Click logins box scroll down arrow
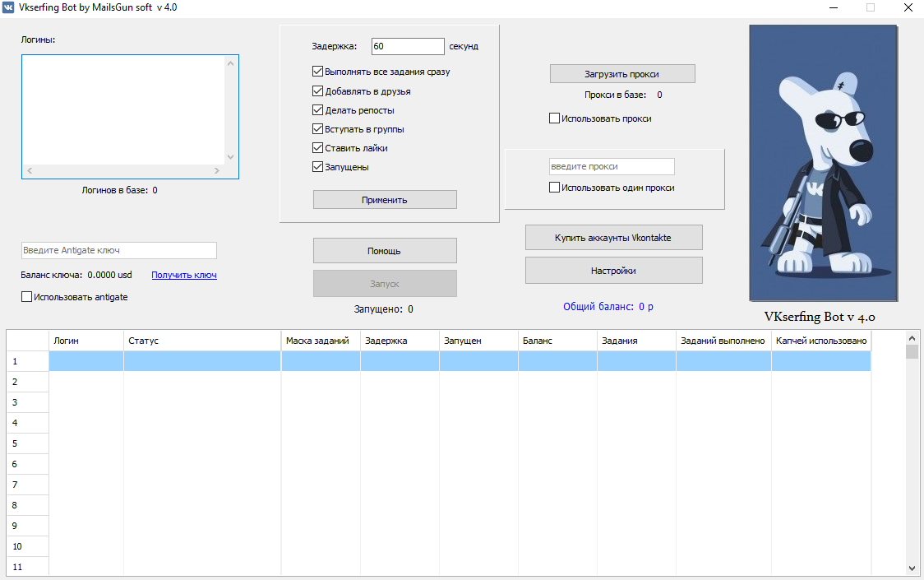Screen dimensions: 924x580 click(x=230, y=157)
